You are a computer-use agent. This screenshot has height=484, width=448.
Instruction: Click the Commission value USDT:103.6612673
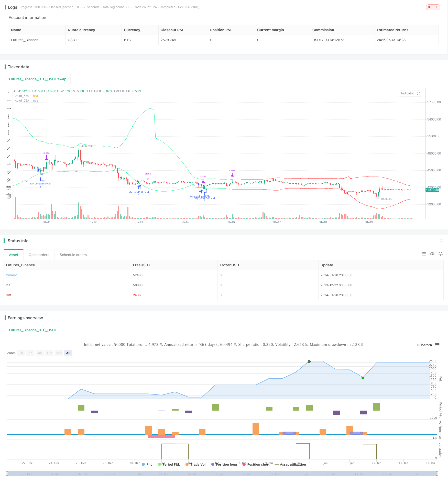tap(328, 40)
